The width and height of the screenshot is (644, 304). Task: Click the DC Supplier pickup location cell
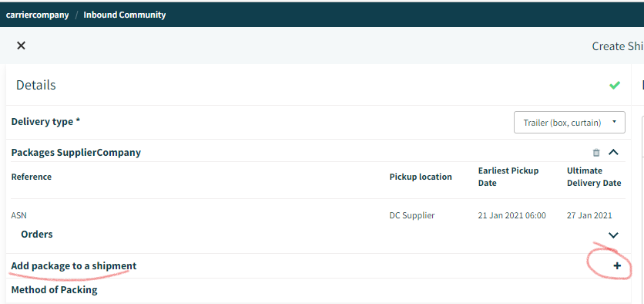[x=412, y=215]
